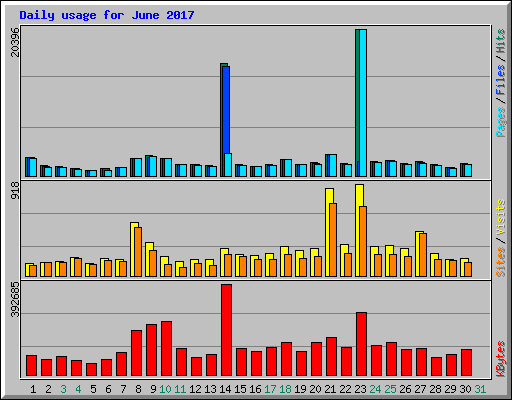Click the red KBytes bar for day 14
Viewport: 512px width, 400px height.
click(x=226, y=330)
